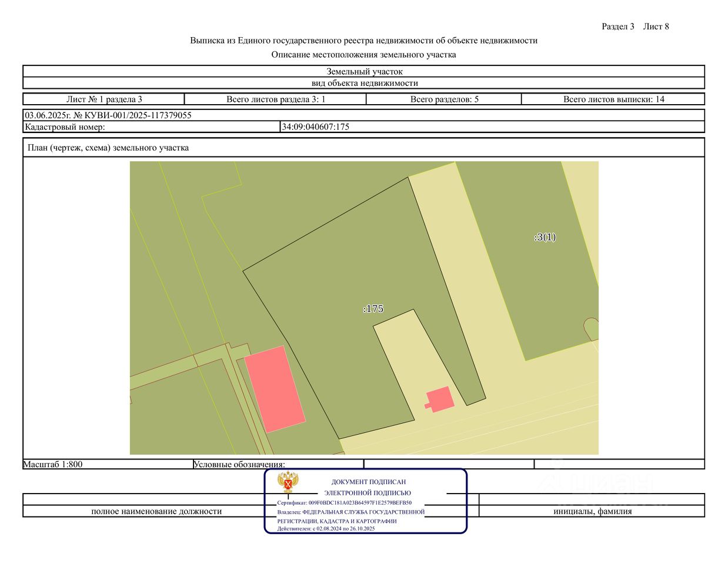Click the 'Кадастровый номер:' label
This screenshot has height=563, width=728.
pyautogui.click(x=65, y=126)
